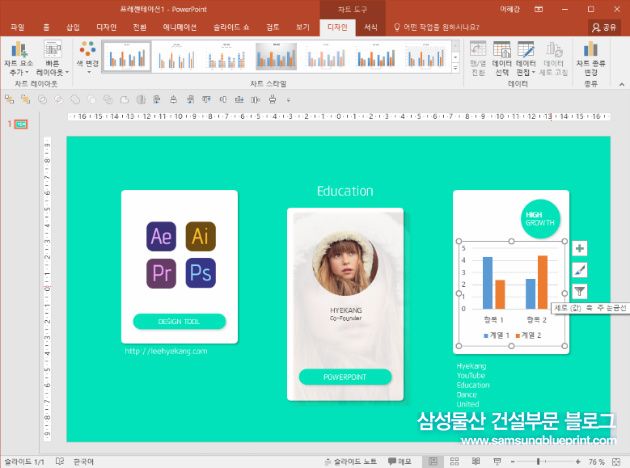Viewport: 630px width, 468px height.
Task: Click the chart elements plus button
Action: [x=579, y=248]
